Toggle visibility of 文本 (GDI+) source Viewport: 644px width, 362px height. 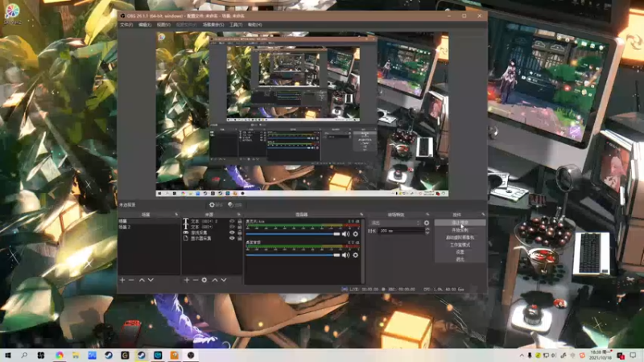[232, 227]
